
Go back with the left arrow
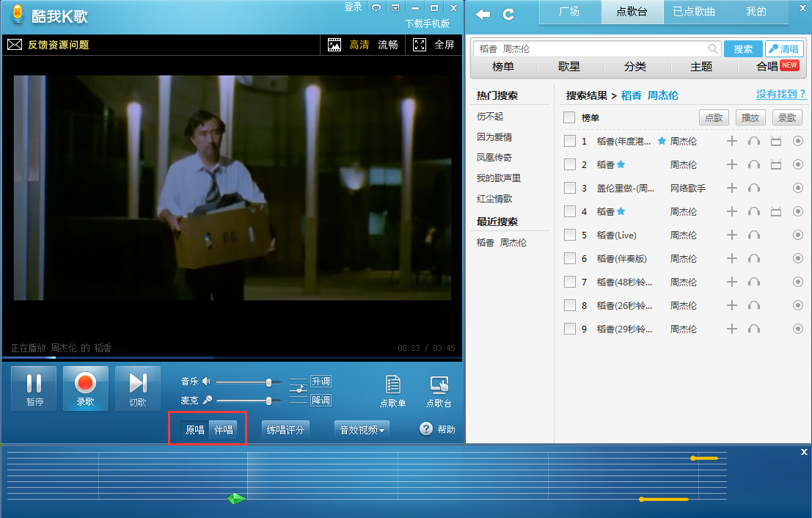483,15
